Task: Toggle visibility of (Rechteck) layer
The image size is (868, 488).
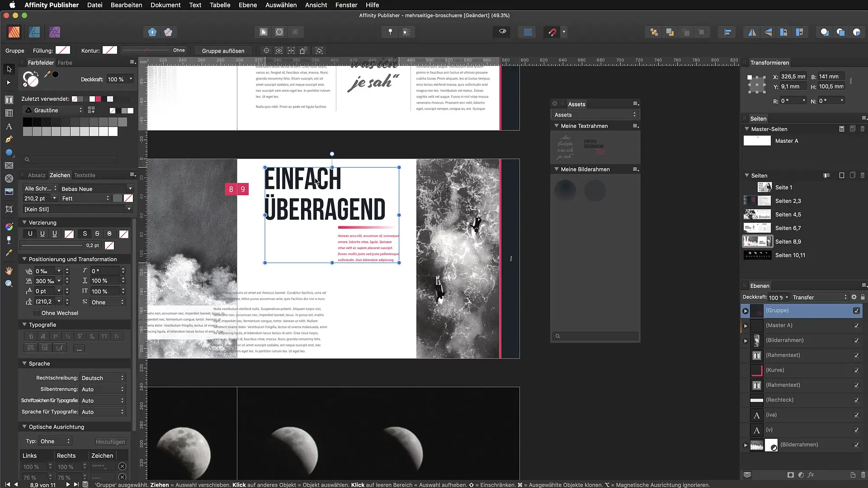Action: pos(856,400)
